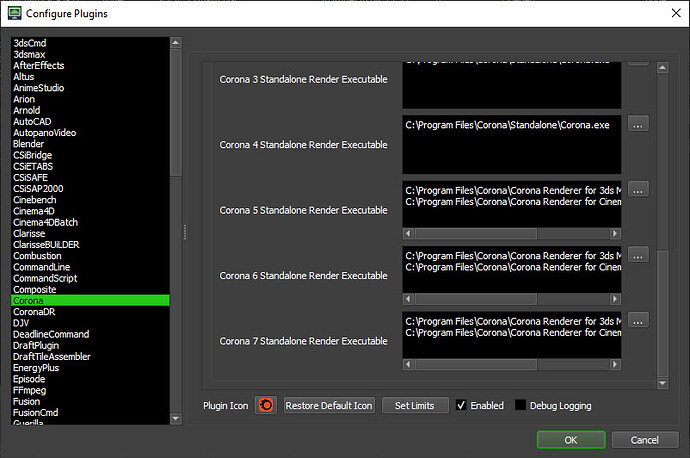The width and height of the screenshot is (690, 458).
Task: Click the settings panel vertical scrollbar thumb
Action: tap(663, 314)
